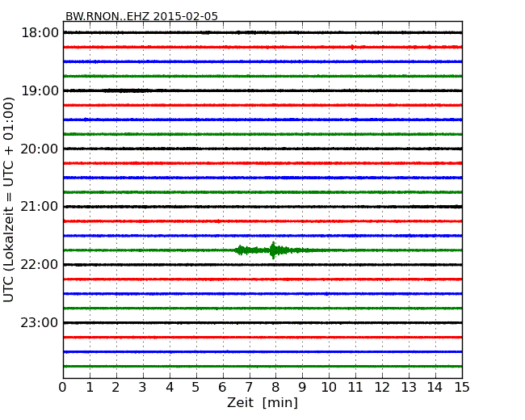Click the plot title BW.RNON..EHZ 2015-02-05
The height and width of the screenshot is (420, 525).
tap(141, 16)
